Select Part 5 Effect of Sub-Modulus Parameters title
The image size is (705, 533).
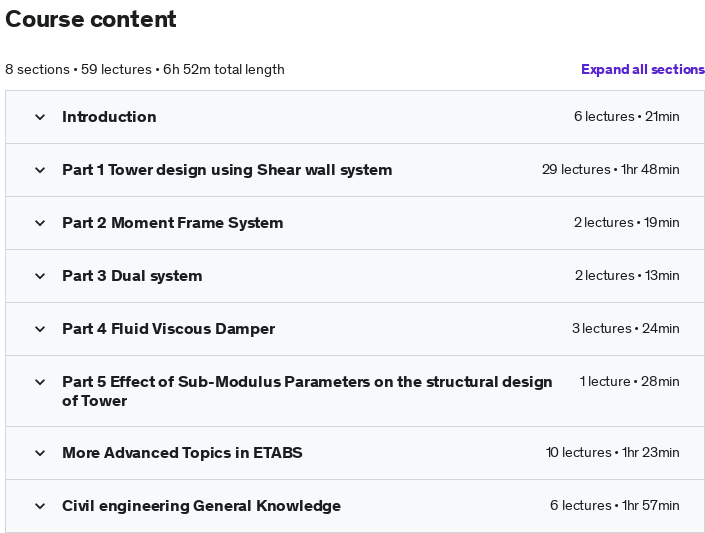coord(307,391)
